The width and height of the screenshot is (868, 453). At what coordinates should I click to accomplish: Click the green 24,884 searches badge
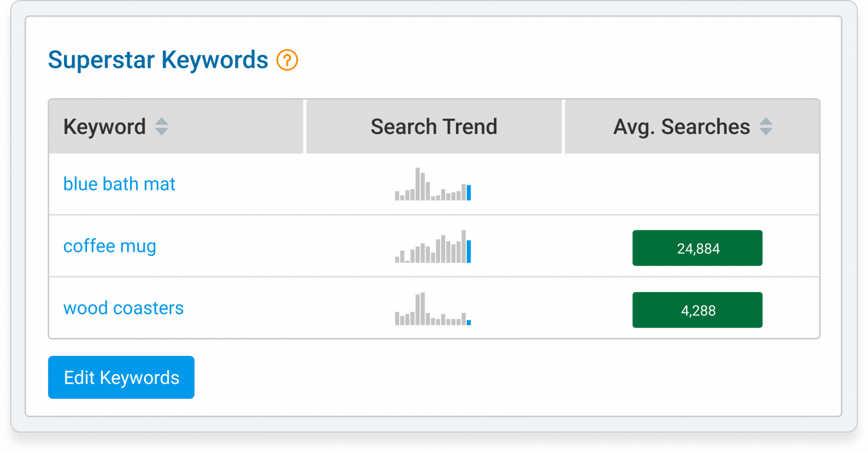coord(697,248)
